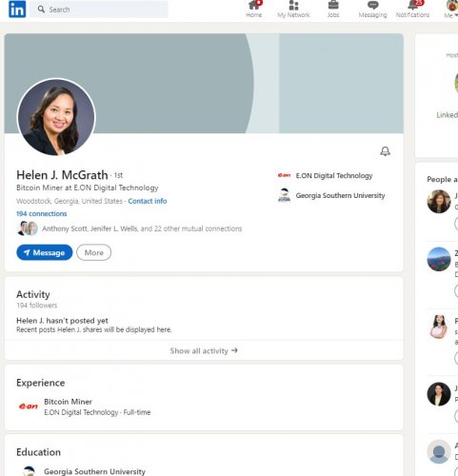Open Helen J. McGrath profile photo

[56, 117]
